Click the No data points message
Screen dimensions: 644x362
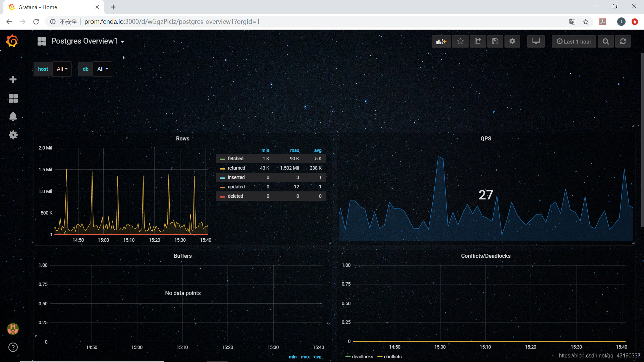pos(183,293)
